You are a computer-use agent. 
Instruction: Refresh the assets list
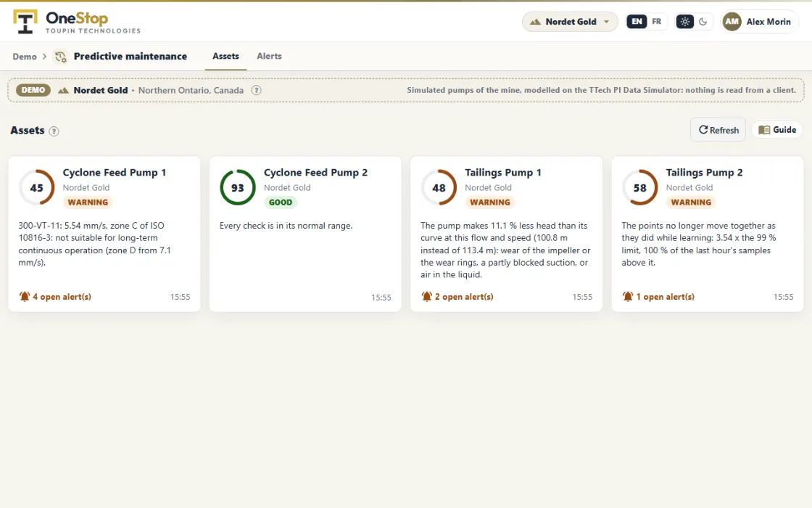click(718, 130)
